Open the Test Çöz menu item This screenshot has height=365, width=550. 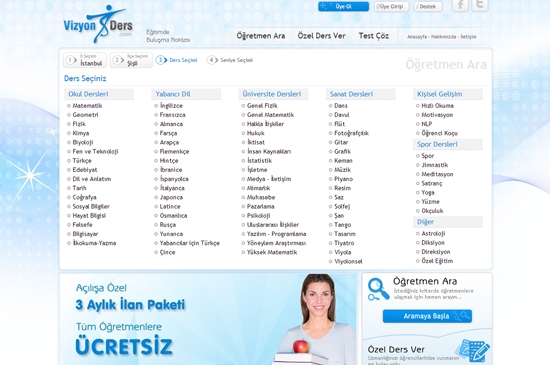374,36
